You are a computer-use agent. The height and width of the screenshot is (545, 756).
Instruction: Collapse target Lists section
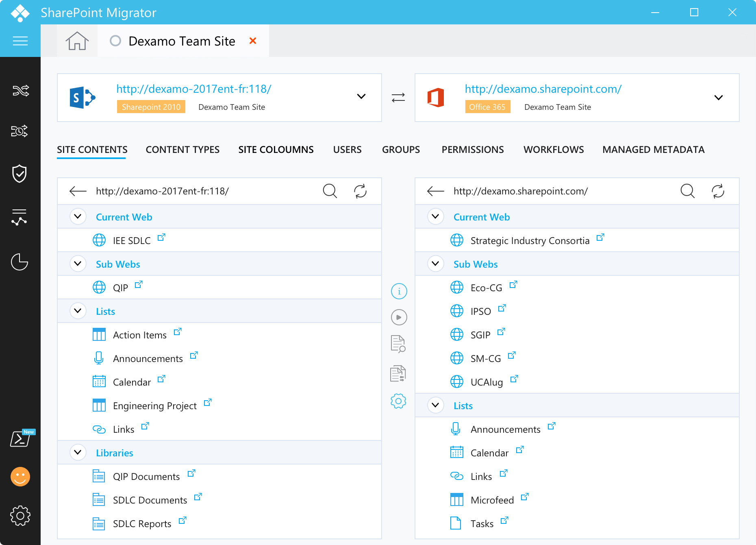[x=435, y=405]
